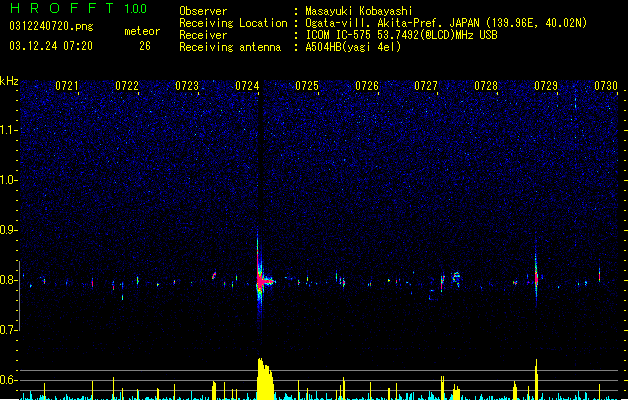Click the ICOM IC-575 receiver text
This screenshot has width=629, height=400.
coord(402,35)
